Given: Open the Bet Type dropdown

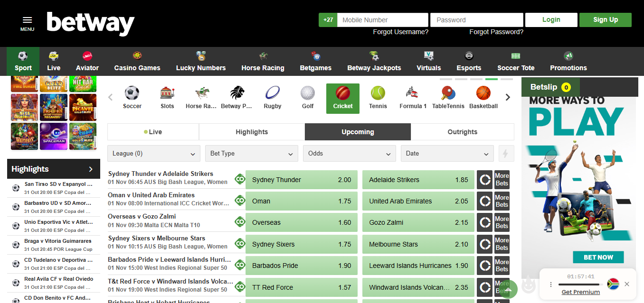Looking at the screenshot, I should click(251, 154).
